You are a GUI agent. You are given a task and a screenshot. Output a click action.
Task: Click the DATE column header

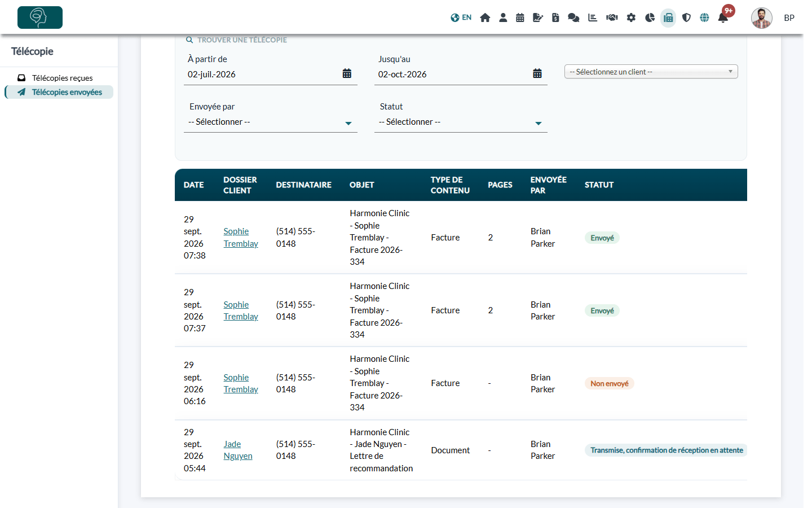coord(193,185)
